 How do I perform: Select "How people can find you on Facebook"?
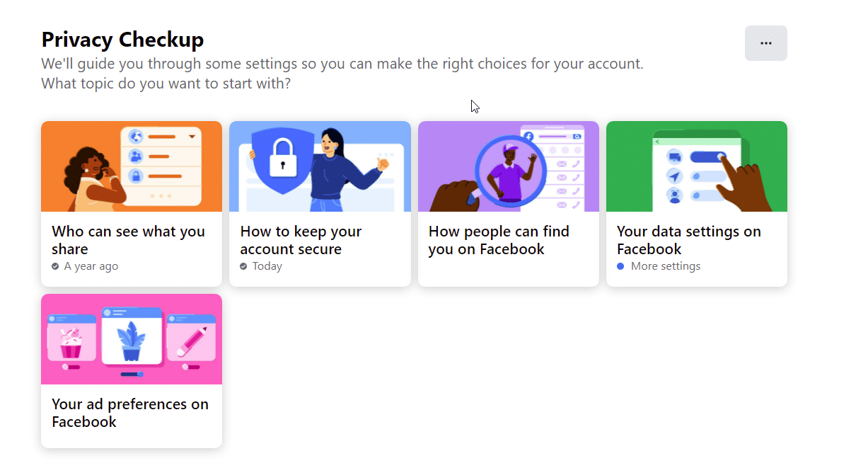pos(499,240)
